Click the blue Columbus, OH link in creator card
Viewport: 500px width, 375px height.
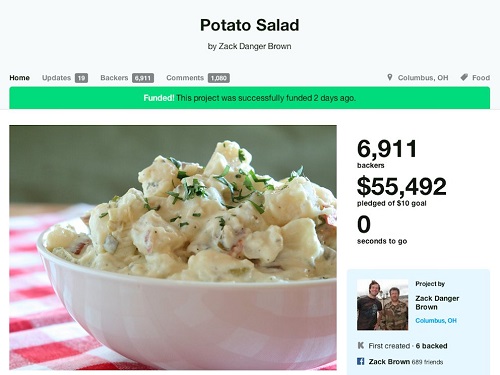point(436,320)
